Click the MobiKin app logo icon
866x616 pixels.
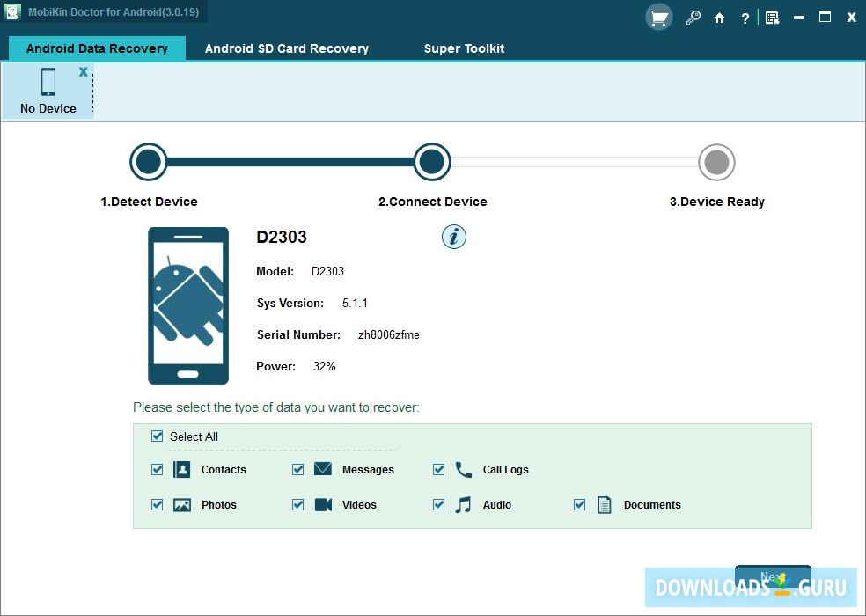tap(11, 11)
